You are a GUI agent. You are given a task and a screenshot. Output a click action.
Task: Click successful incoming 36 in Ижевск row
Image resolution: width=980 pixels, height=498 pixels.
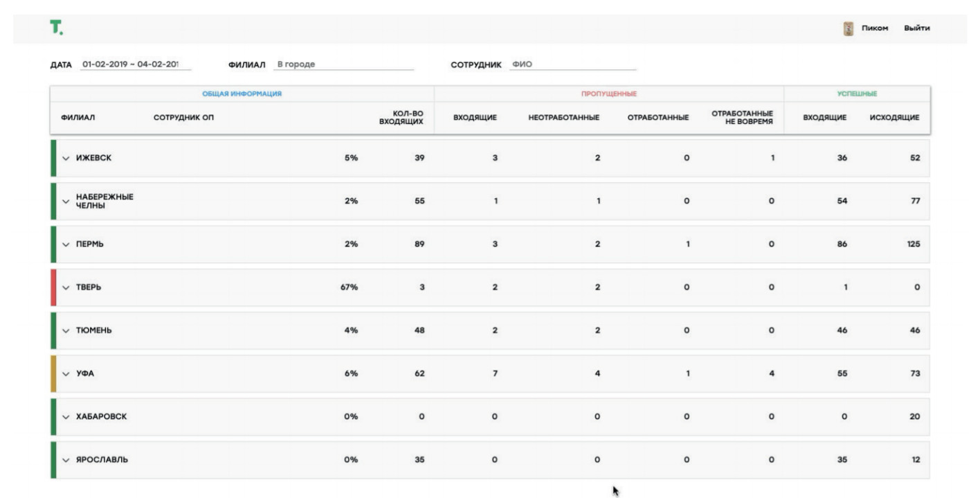tap(842, 158)
